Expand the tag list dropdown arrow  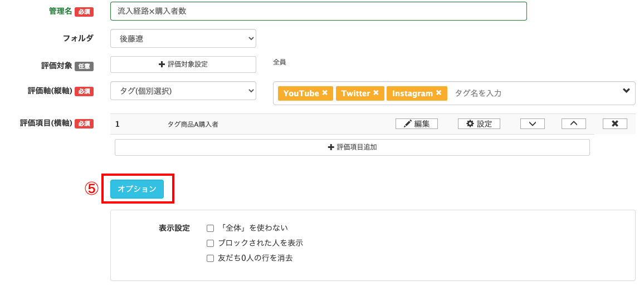pos(626,91)
